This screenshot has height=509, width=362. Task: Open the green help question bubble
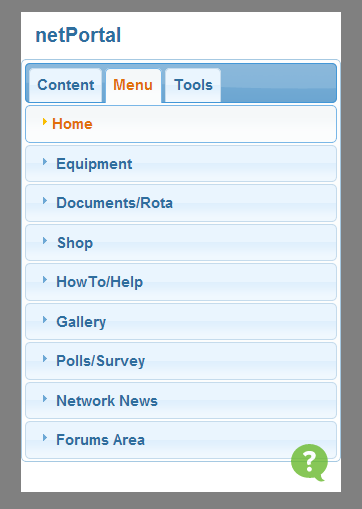point(309,462)
